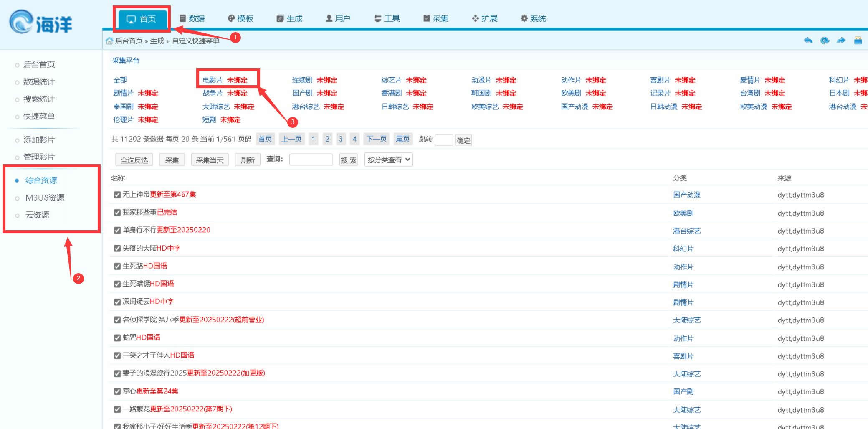Toggle checkbox for 三笑之才子佳人
This screenshot has height=429, width=868.
[x=117, y=355]
